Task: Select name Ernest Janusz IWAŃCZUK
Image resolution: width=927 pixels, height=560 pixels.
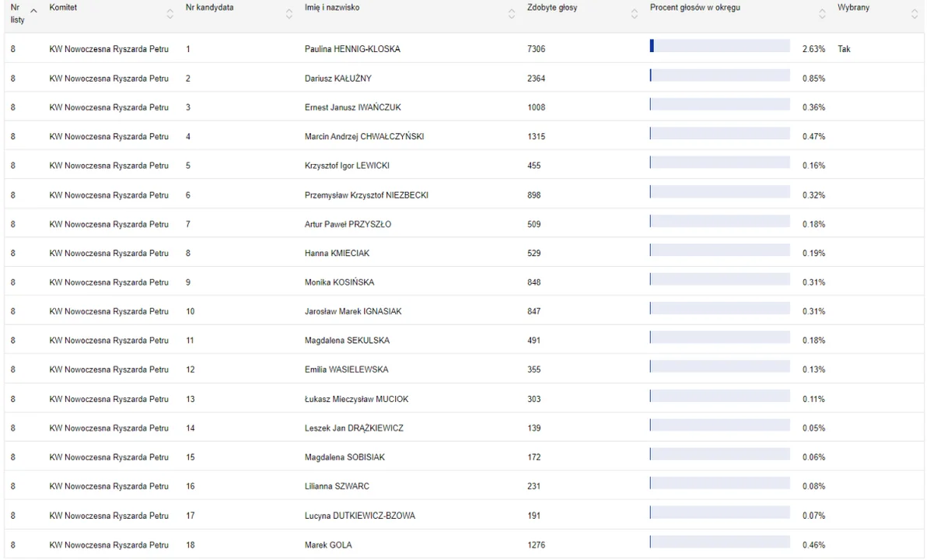Action: 353,107
